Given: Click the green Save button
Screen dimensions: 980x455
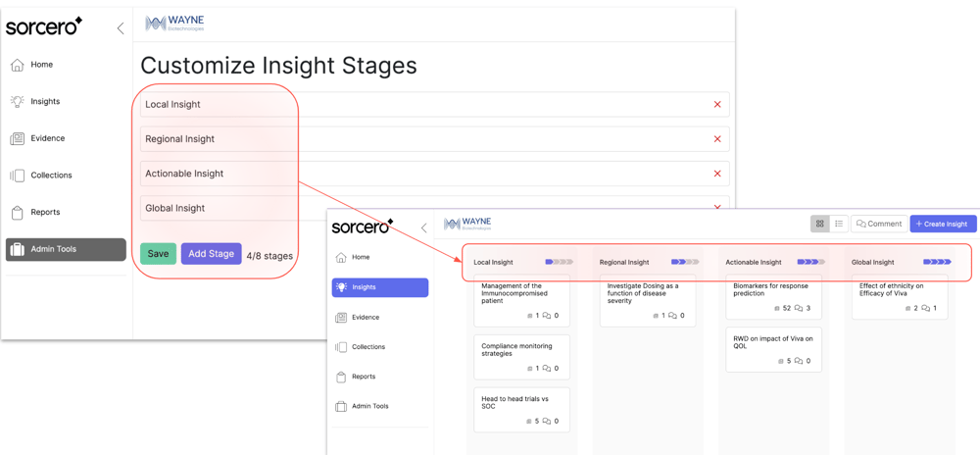Looking at the screenshot, I should pyautogui.click(x=158, y=254).
